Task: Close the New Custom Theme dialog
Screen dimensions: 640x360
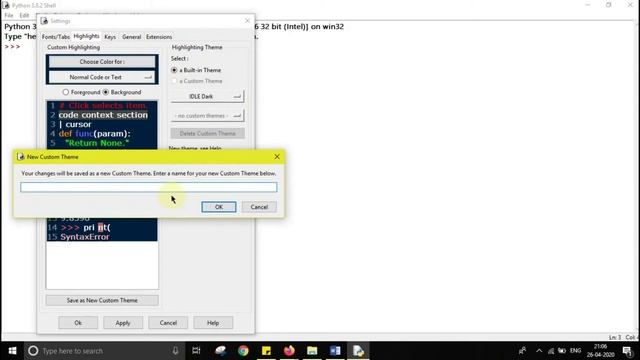Action: (x=277, y=157)
